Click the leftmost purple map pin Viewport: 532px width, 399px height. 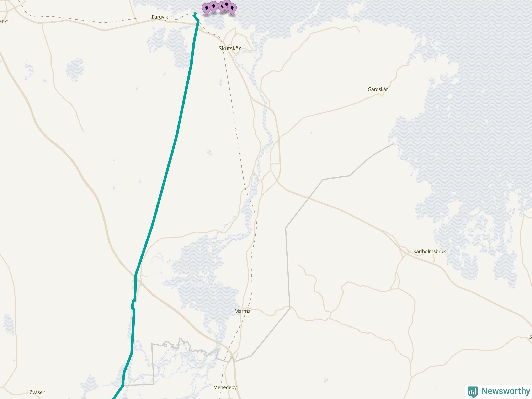click(x=206, y=9)
